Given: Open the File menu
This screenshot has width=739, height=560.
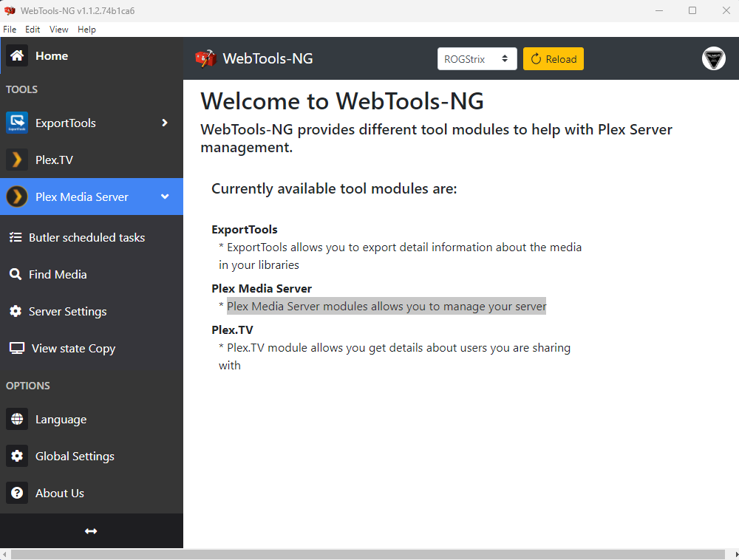Looking at the screenshot, I should pyautogui.click(x=10, y=29).
